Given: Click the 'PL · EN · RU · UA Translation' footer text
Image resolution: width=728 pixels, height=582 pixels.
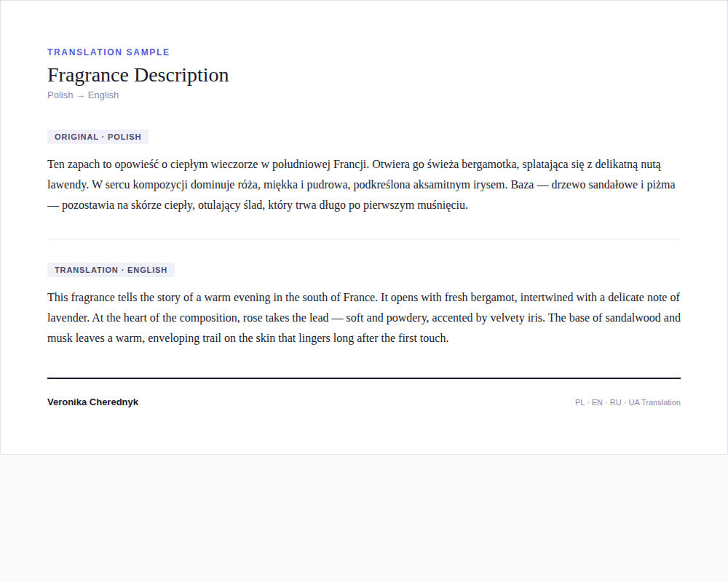Looking at the screenshot, I should pos(628,402).
